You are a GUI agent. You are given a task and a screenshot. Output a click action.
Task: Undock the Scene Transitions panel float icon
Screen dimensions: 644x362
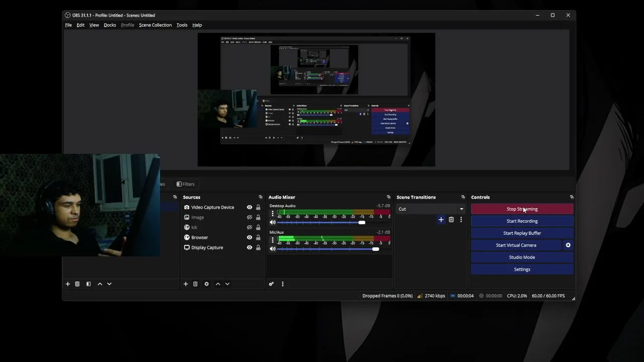[463, 197]
